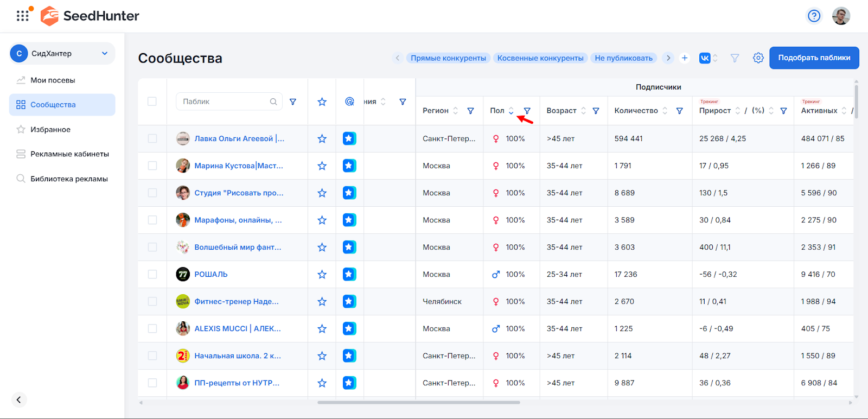Select checkbox for ALEXIS MUCCI row
Viewport: 868px width, 419px height.
tap(152, 329)
